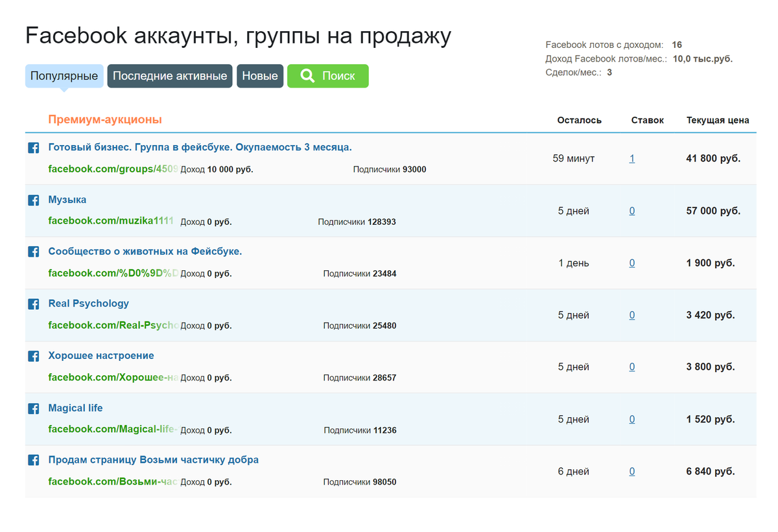Click the 6 дней remaining time
Image resolution: width=778 pixels, height=532 pixels.
coord(574,472)
